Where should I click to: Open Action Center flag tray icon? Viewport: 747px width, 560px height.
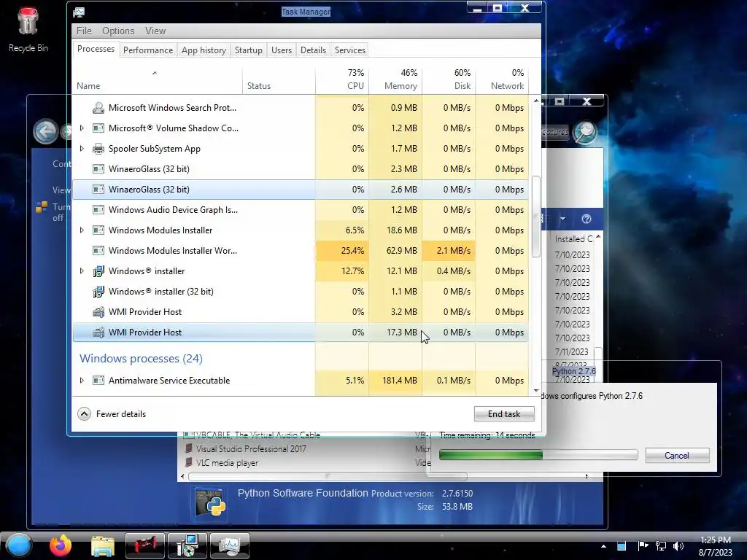click(643, 545)
